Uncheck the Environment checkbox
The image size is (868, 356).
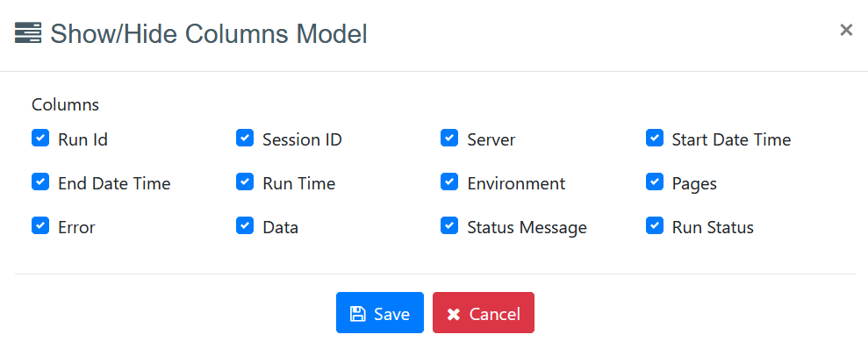pos(449,182)
